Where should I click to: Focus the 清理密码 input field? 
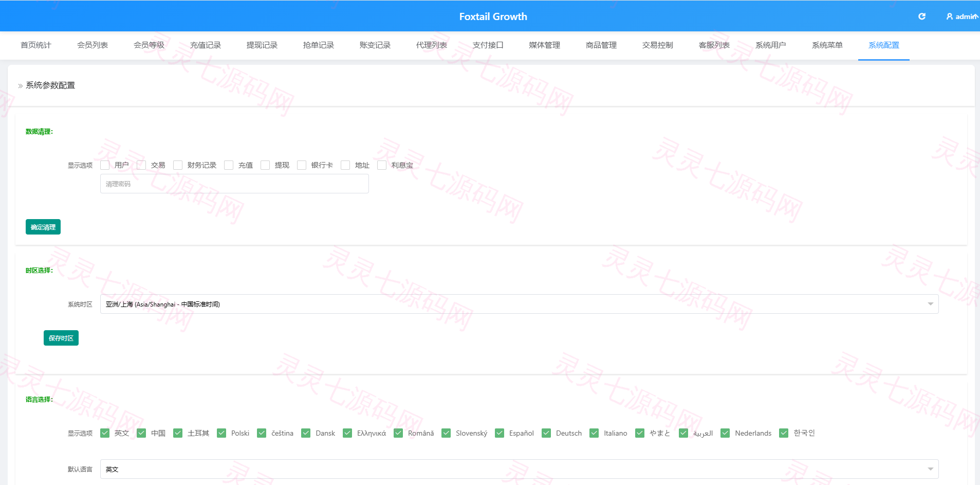coord(234,184)
